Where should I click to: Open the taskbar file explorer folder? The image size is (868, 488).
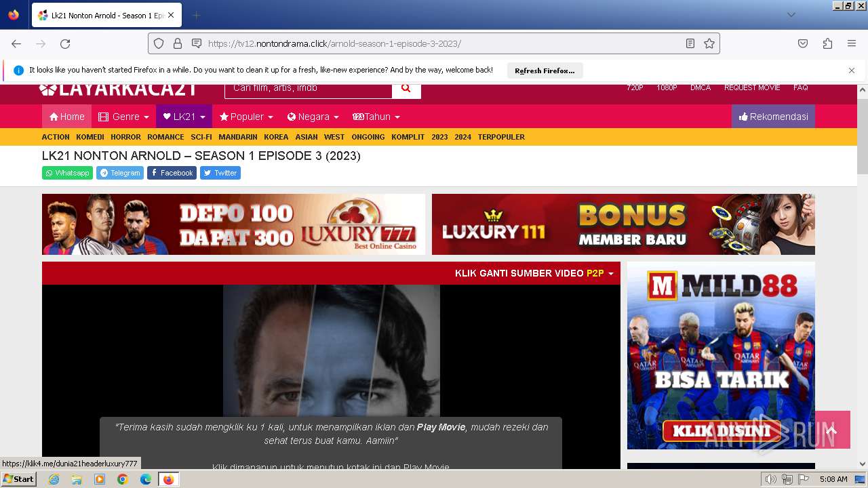(77, 479)
